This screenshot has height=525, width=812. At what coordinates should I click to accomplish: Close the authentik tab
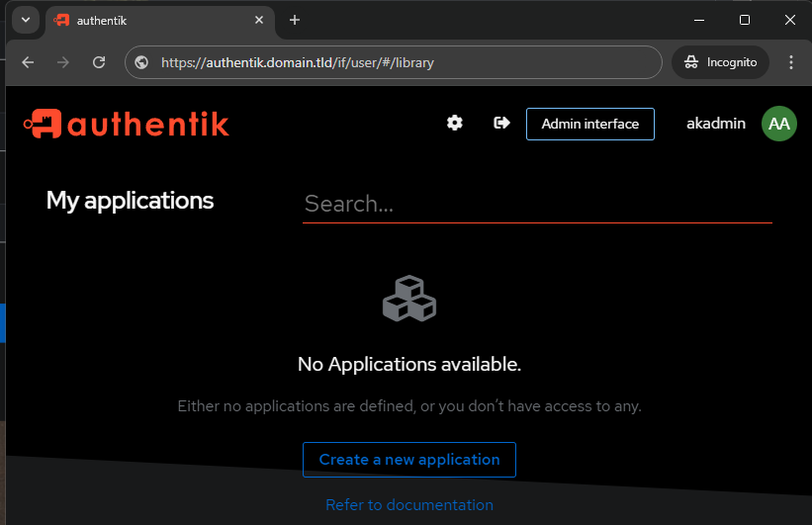click(259, 20)
